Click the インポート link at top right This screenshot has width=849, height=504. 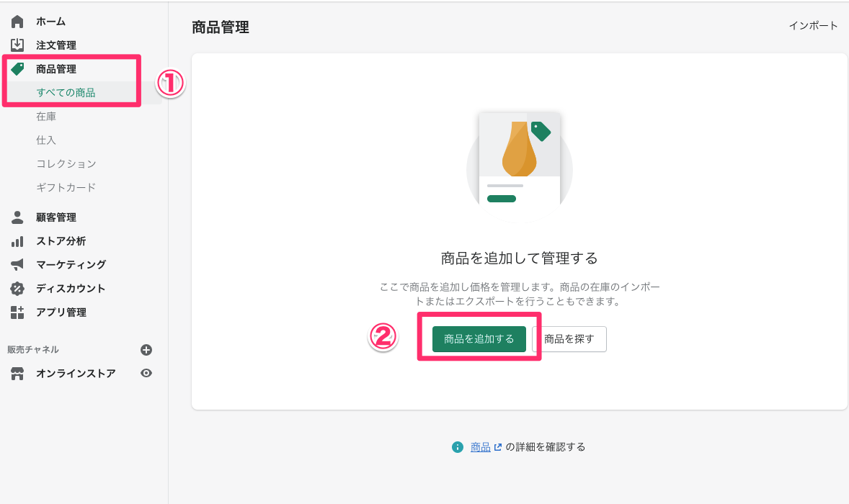click(x=813, y=26)
